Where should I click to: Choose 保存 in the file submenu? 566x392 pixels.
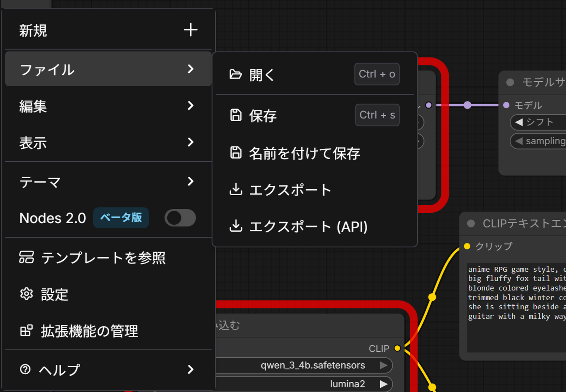[x=314, y=115]
